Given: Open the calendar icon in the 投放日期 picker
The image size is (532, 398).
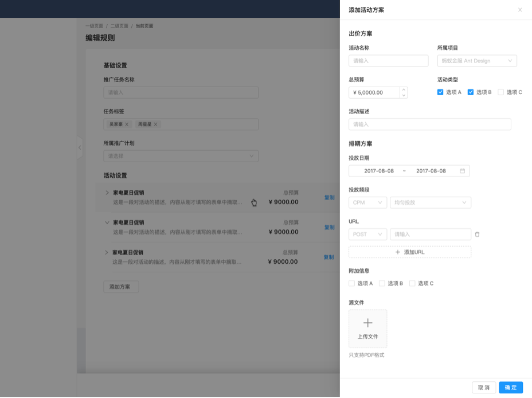Looking at the screenshot, I should click(x=463, y=170).
